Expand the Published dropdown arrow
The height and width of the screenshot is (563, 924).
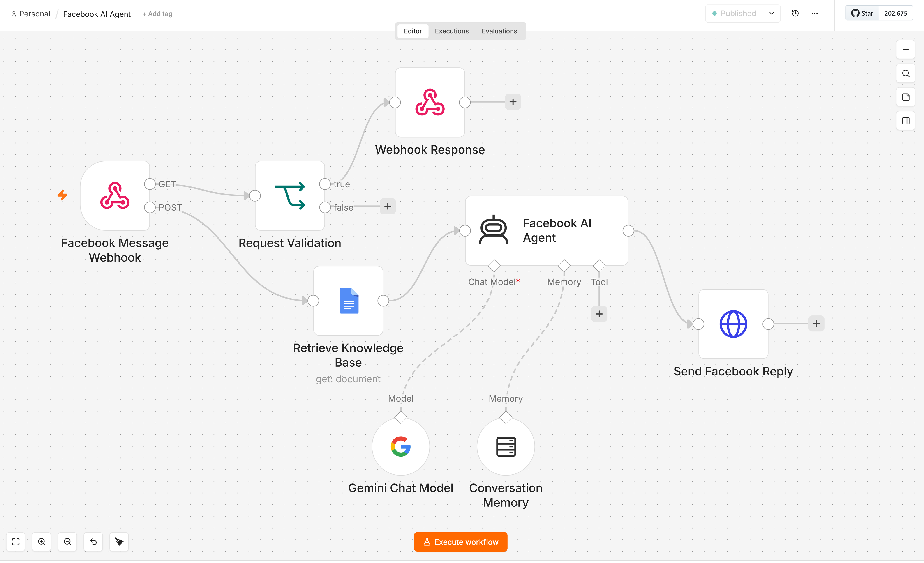[x=772, y=14]
